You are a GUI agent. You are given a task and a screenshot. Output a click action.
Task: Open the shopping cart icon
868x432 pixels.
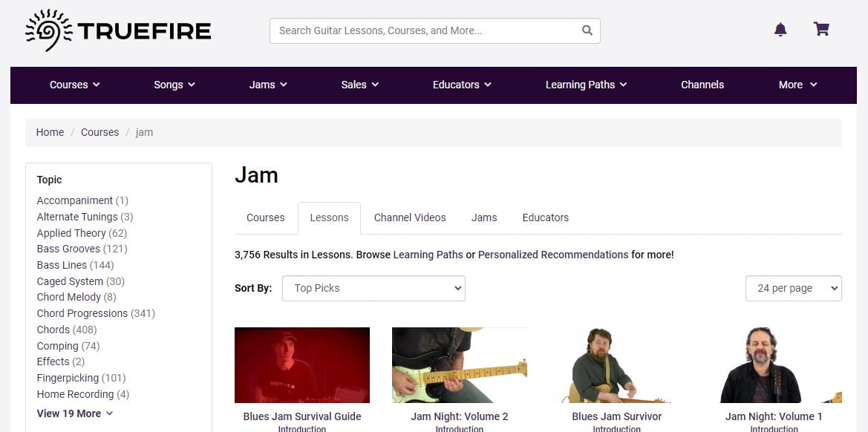point(821,29)
